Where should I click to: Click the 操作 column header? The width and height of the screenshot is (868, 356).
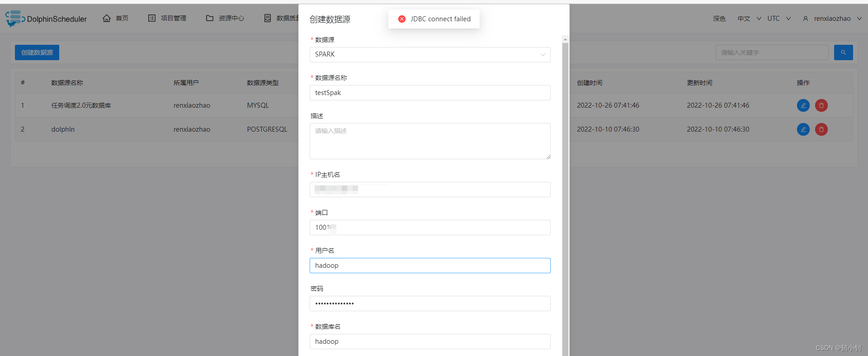(x=803, y=83)
